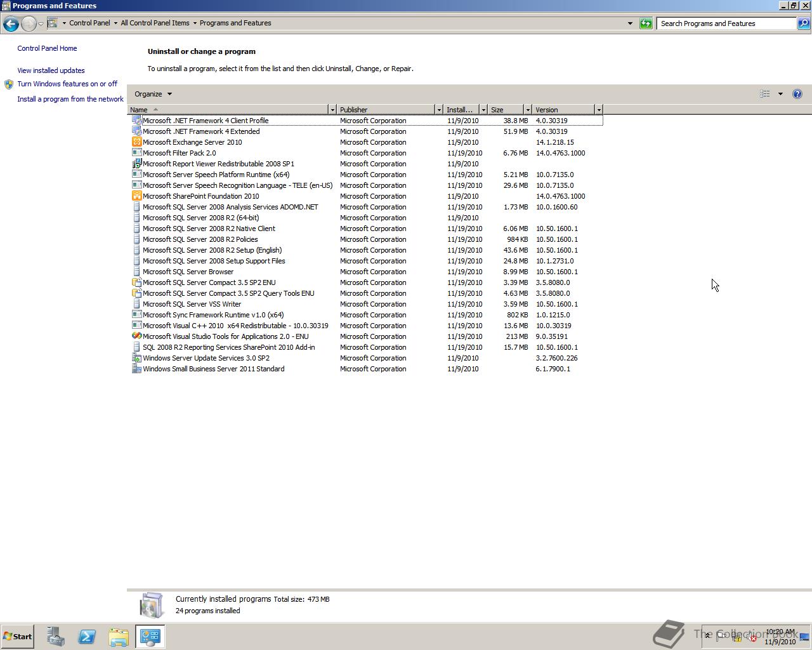Image resolution: width=812 pixels, height=650 pixels.
Task: Click the search magnifier icon
Action: [803, 23]
